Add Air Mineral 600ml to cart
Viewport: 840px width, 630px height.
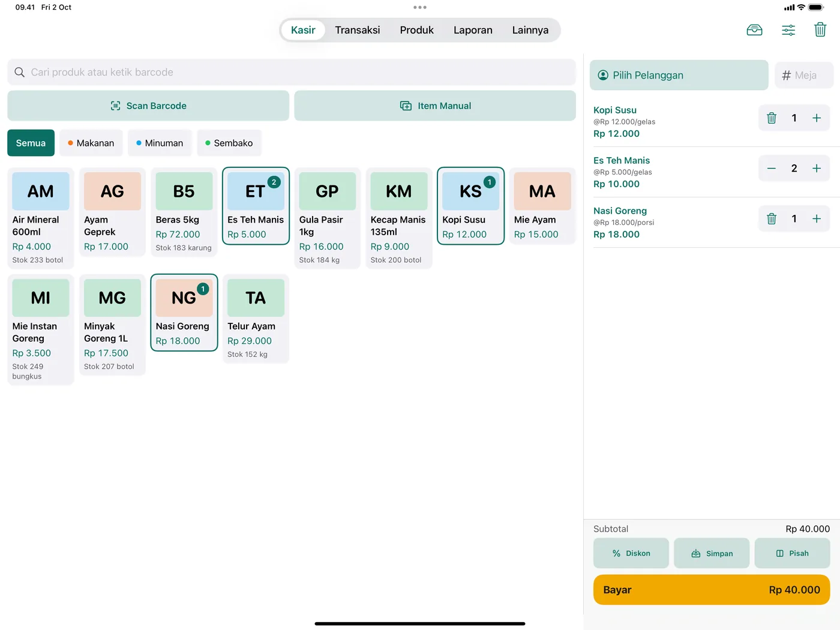pos(41,218)
